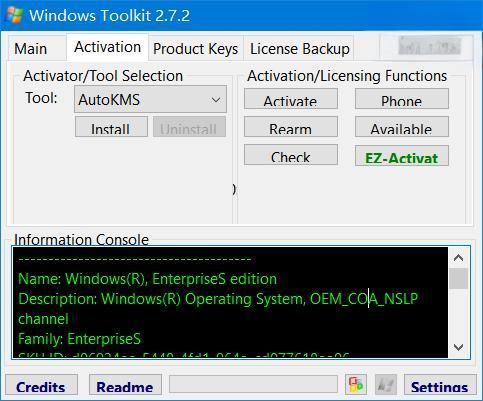
Task: Click the Activate button
Action: (291, 99)
